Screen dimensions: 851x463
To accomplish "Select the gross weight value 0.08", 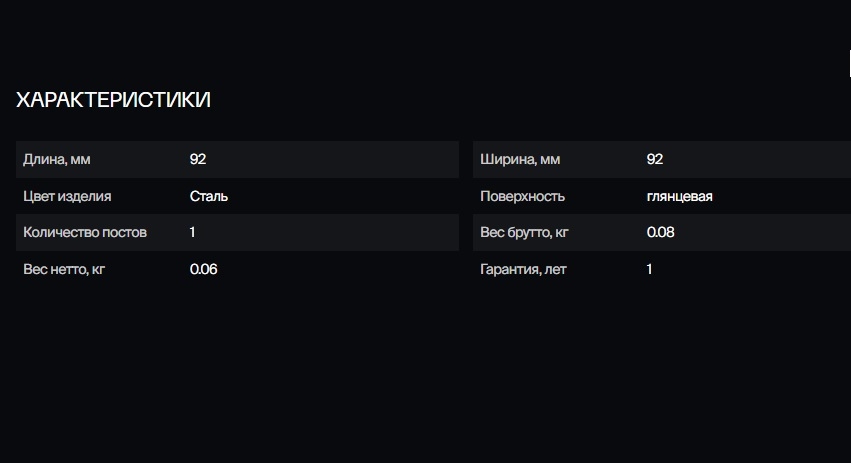I will point(661,232).
